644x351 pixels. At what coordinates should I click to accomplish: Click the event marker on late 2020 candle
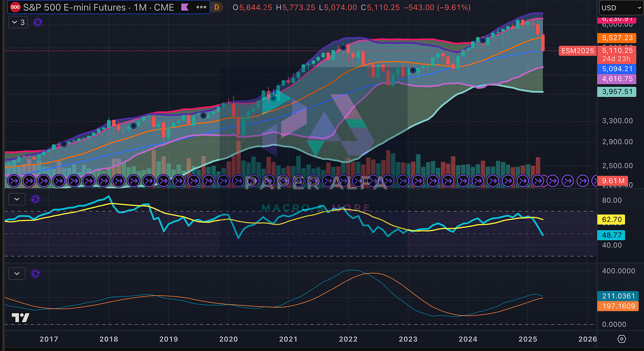click(273, 99)
